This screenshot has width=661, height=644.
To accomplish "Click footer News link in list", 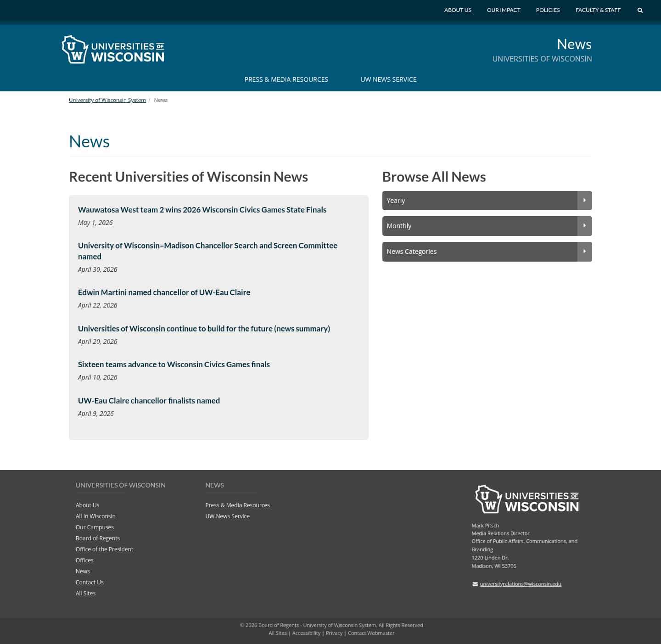I will pos(83,571).
